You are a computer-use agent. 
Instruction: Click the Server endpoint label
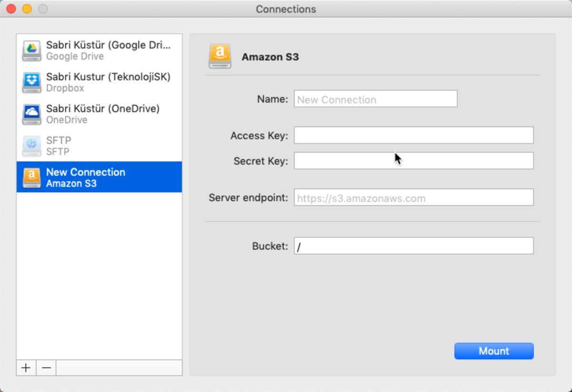248,197
